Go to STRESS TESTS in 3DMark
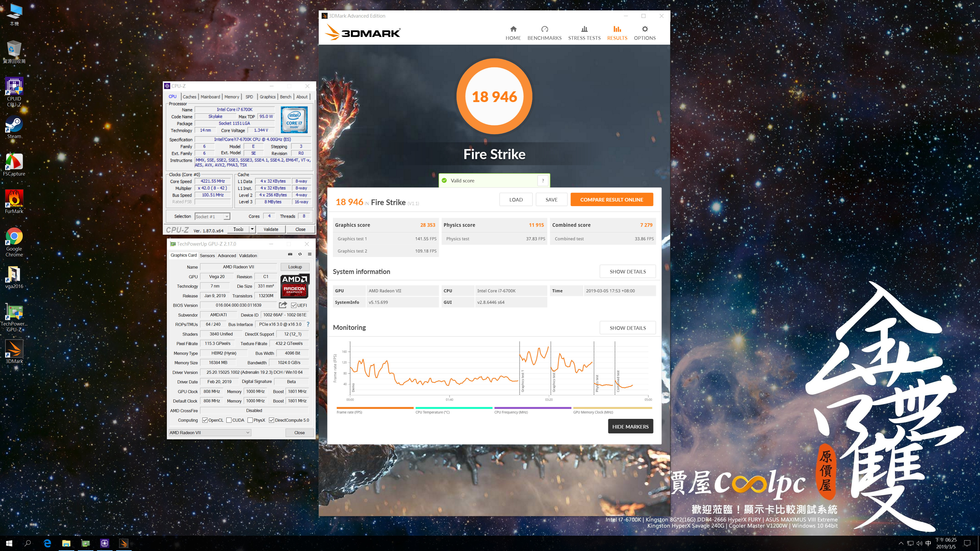The height and width of the screenshot is (551, 980). tap(584, 33)
